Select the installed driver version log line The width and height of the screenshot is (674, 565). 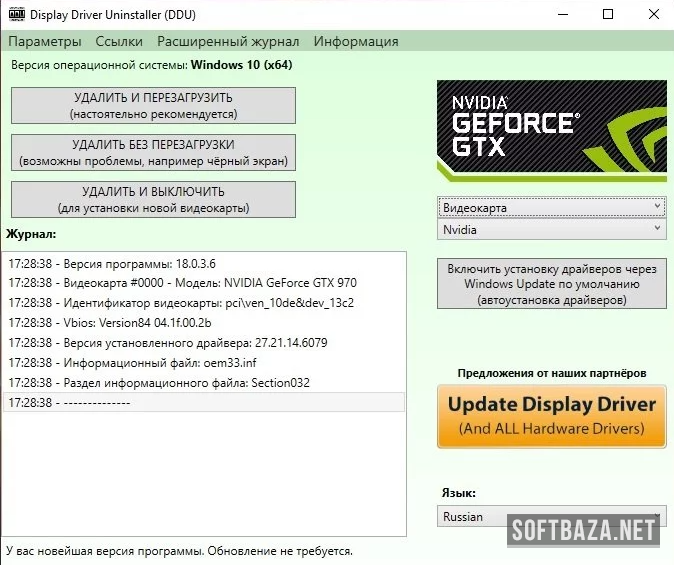(x=167, y=343)
